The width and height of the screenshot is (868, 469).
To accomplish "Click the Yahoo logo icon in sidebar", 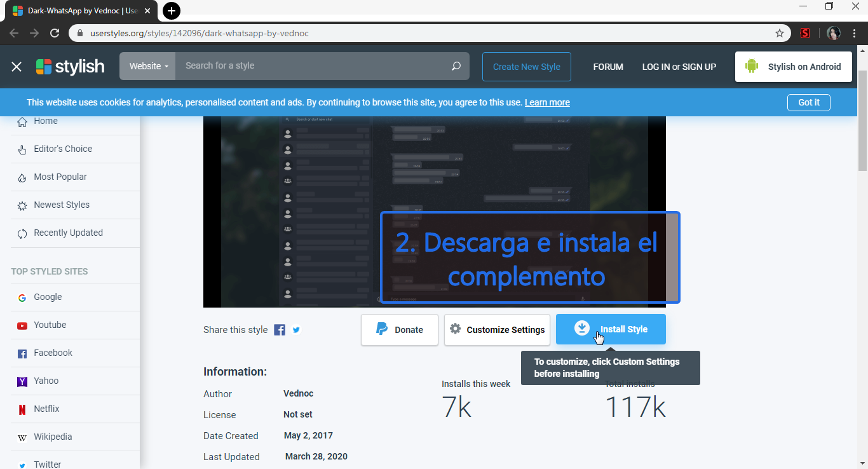I will pyautogui.click(x=22, y=381).
